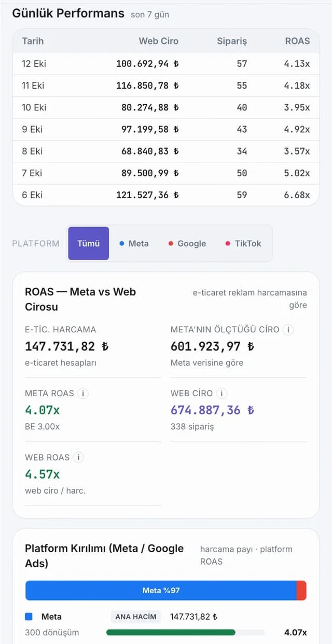Click the Günlük Performans heading
This screenshot has height=644, width=332.
click(x=68, y=13)
